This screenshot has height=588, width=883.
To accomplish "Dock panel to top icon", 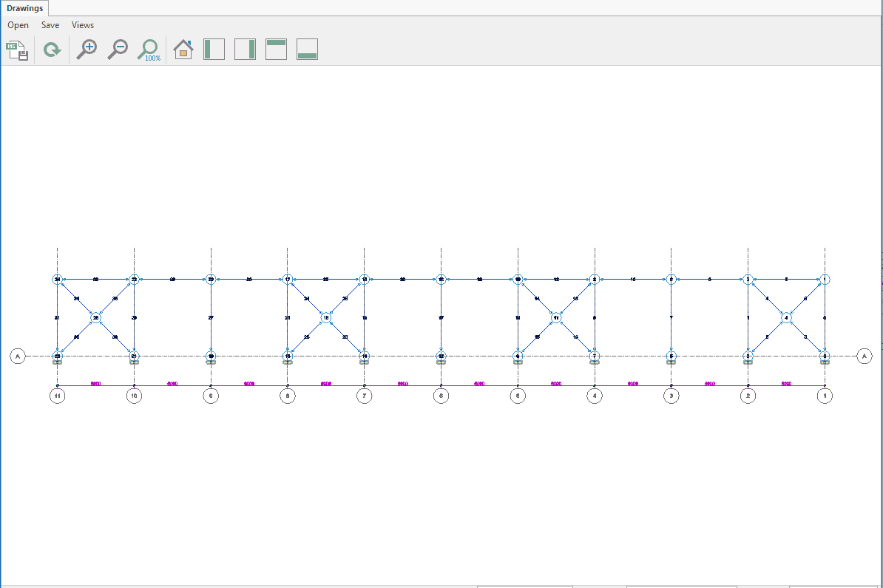I will tap(276, 50).
